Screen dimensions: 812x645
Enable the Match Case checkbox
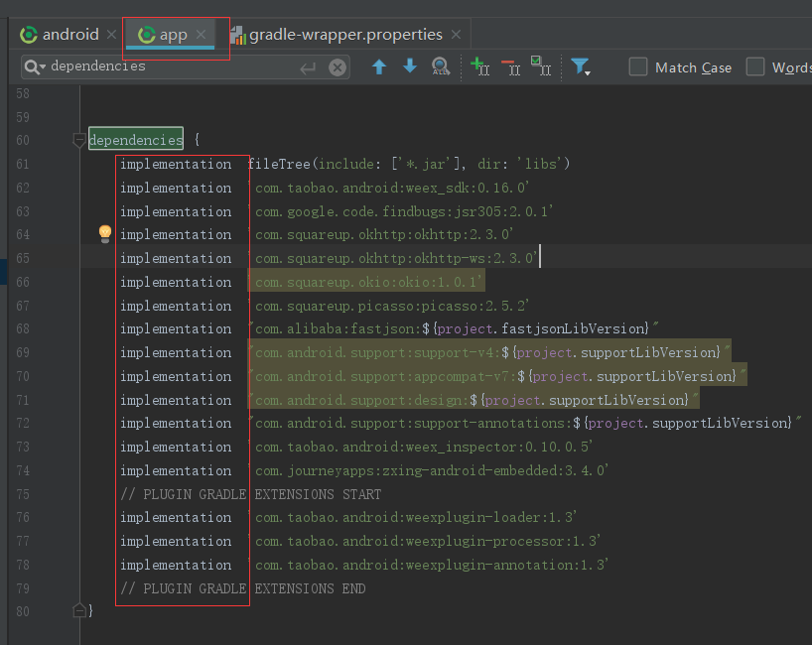click(638, 66)
